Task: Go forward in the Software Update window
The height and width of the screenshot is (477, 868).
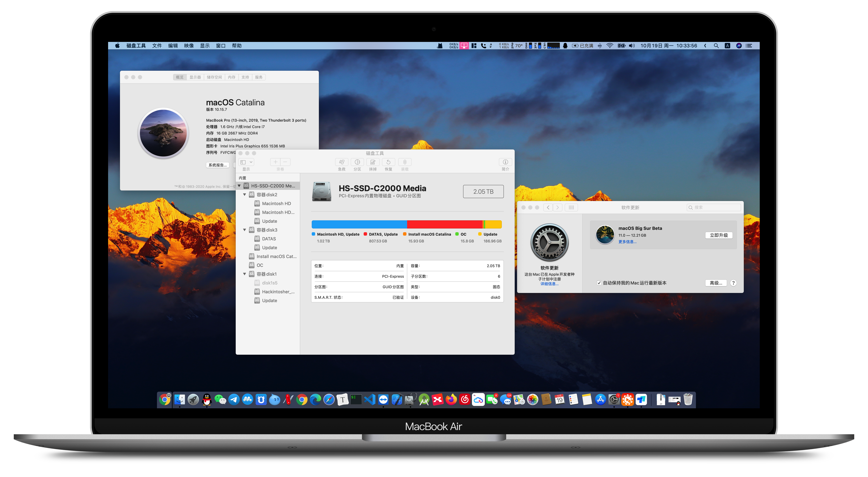Action: (558, 207)
